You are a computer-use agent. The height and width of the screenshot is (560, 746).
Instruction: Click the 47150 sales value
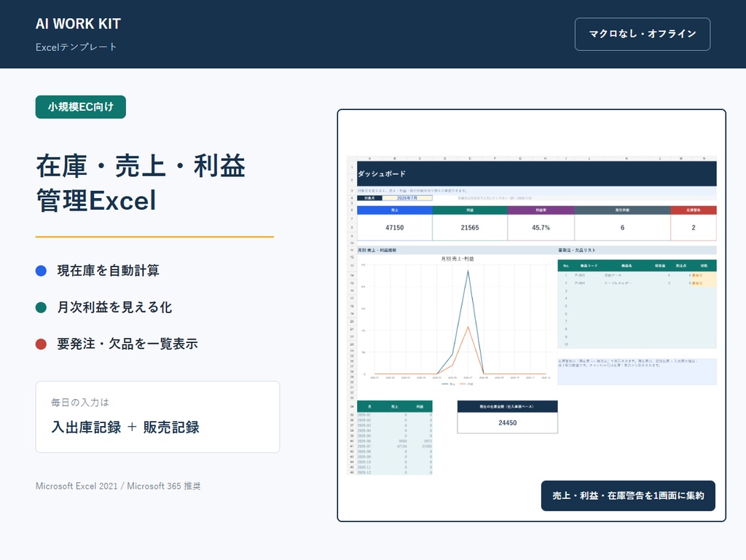394,228
